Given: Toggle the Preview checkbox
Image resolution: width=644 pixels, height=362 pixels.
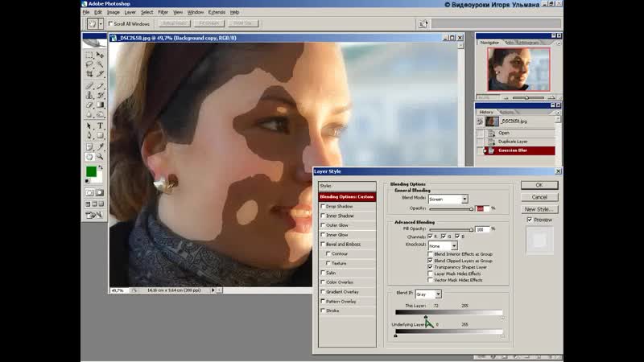Looking at the screenshot, I should 529,219.
